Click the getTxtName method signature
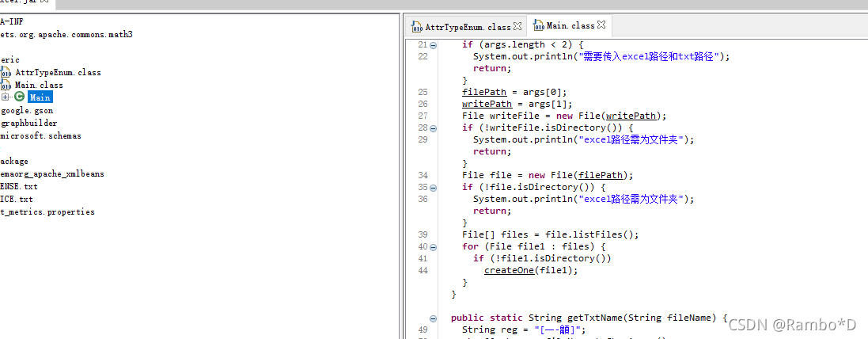This screenshot has width=868, height=339. [x=589, y=318]
